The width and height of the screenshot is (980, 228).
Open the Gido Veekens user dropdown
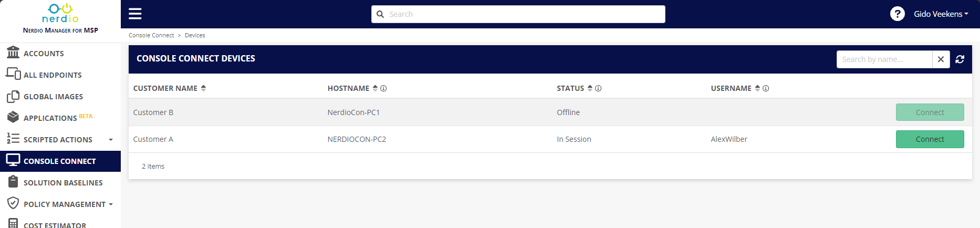(941, 14)
